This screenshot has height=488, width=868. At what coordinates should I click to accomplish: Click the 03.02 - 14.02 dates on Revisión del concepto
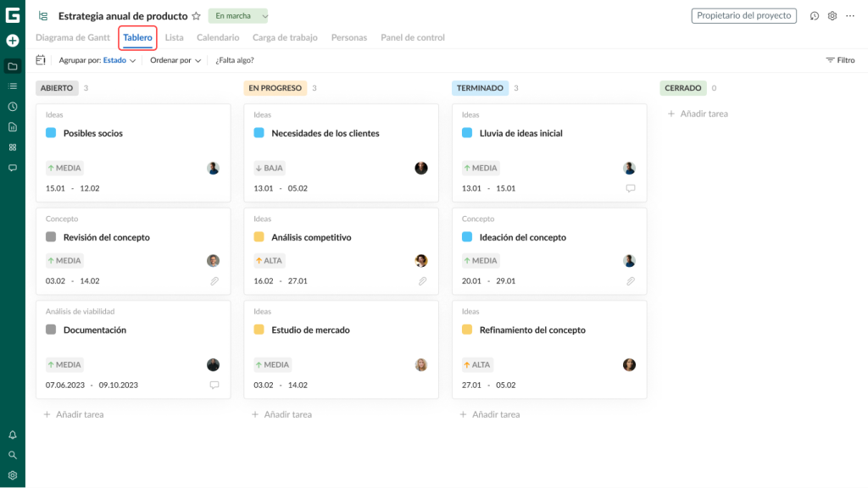pyautogui.click(x=73, y=281)
